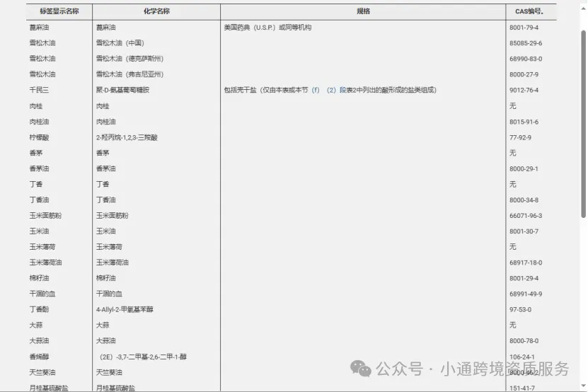Click the 无 CAS cell in the 丁香 row

click(x=512, y=184)
